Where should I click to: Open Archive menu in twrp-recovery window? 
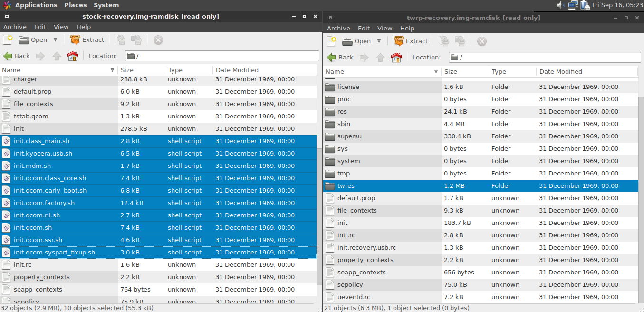click(338, 29)
